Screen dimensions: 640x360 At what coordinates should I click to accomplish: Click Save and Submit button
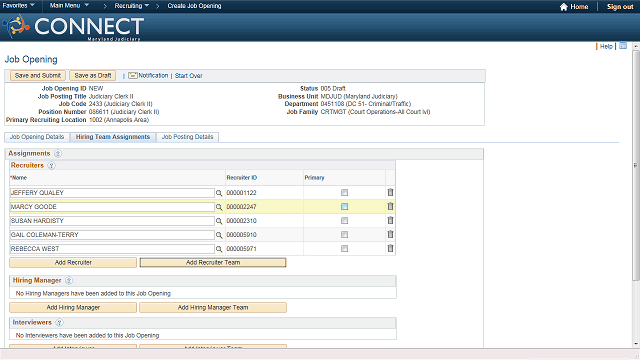(38, 76)
